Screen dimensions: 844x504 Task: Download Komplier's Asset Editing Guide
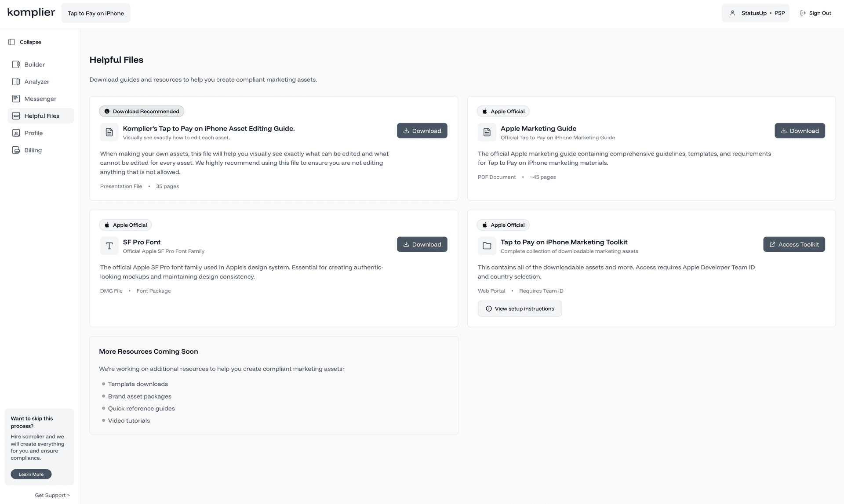pyautogui.click(x=422, y=131)
